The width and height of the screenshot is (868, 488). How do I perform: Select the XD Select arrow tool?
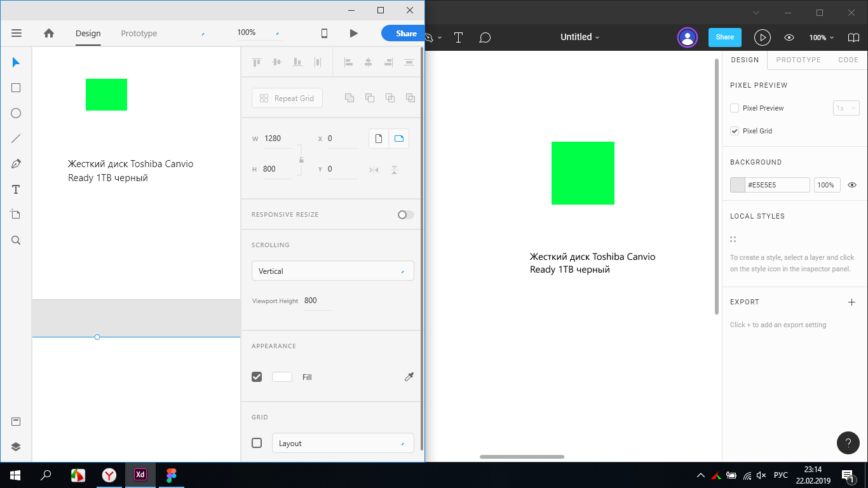click(16, 62)
